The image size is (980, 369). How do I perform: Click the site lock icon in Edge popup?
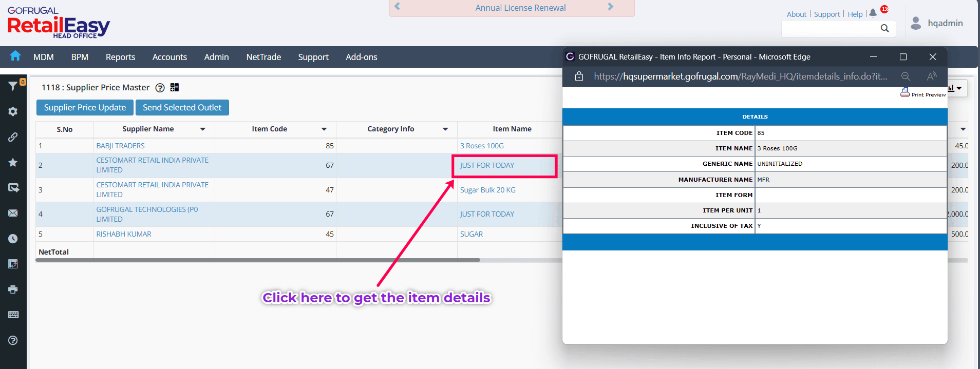pos(579,76)
